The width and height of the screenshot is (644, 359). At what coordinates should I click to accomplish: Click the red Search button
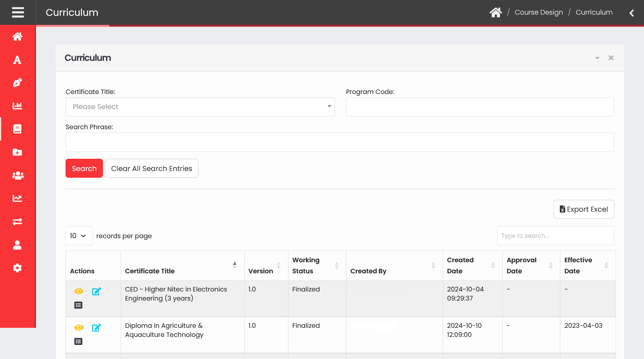coord(84,168)
